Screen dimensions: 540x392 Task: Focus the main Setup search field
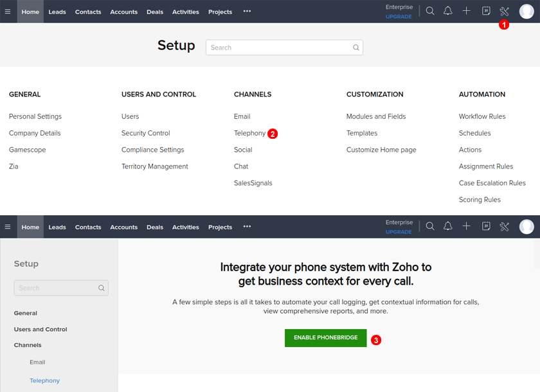[284, 48]
